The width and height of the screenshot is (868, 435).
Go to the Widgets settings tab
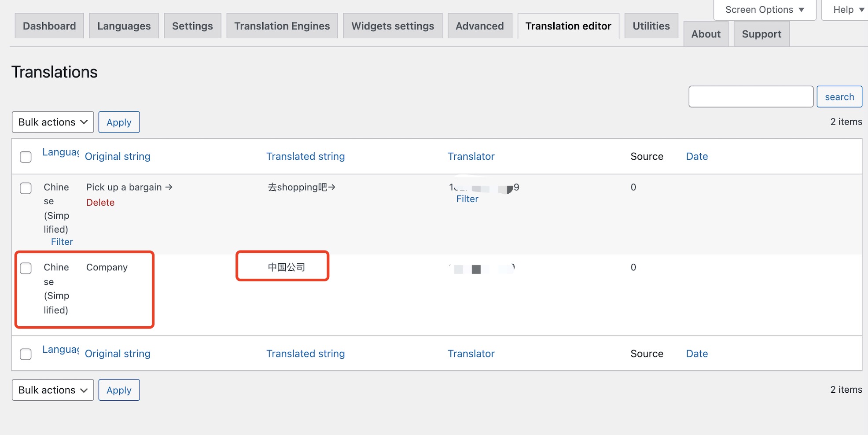click(x=392, y=26)
